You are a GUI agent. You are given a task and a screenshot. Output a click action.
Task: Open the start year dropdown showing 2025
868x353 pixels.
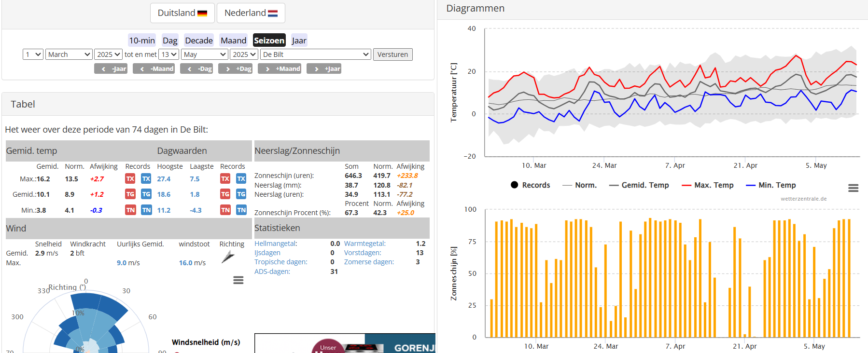pyautogui.click(x=108, y=54)
